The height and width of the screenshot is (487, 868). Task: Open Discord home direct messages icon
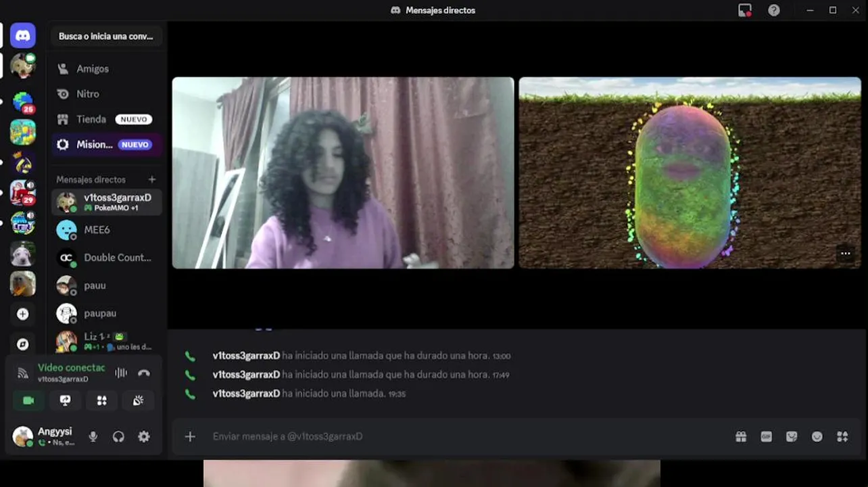(23, 36)
